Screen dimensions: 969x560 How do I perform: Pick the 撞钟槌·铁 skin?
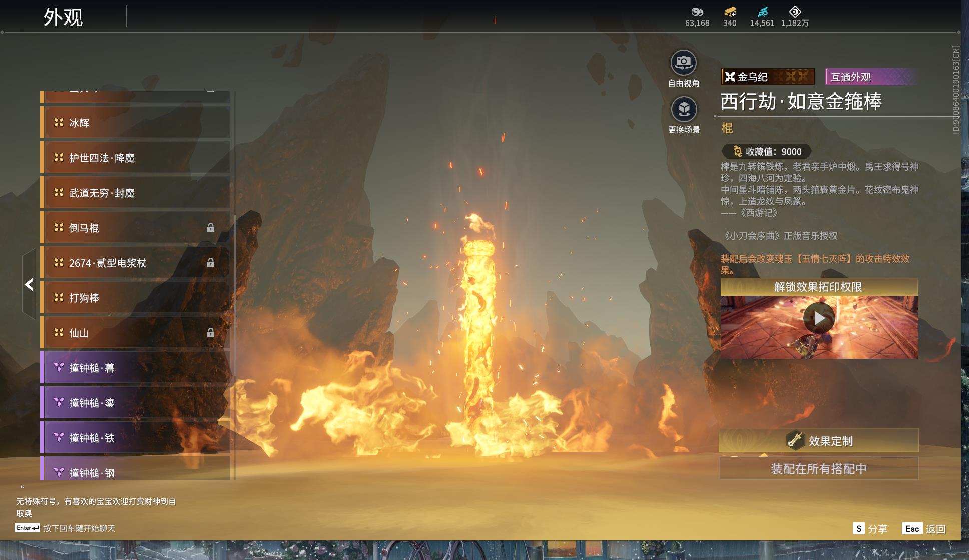click(135, 438)
